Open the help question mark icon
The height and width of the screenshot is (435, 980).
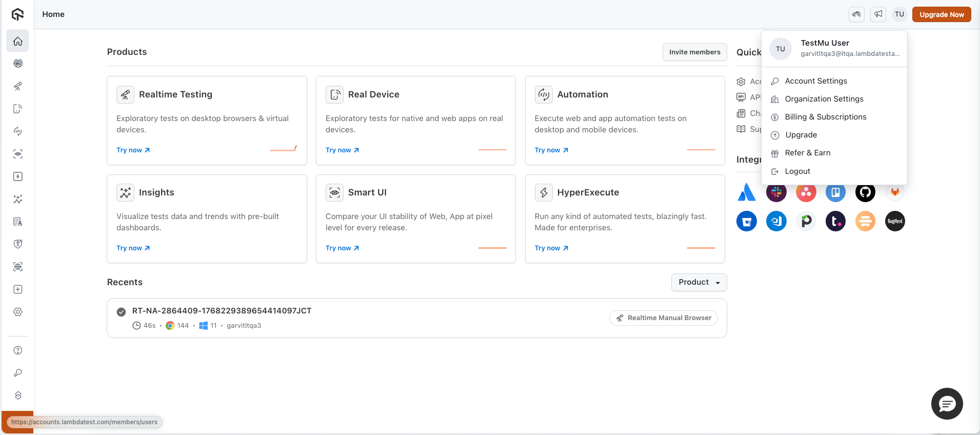(18, 350)
